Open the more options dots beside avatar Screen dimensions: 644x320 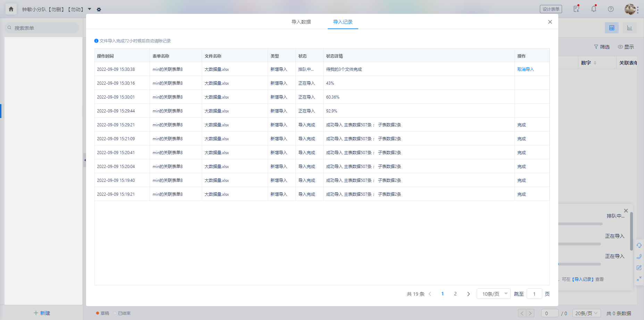click(638, 10)
